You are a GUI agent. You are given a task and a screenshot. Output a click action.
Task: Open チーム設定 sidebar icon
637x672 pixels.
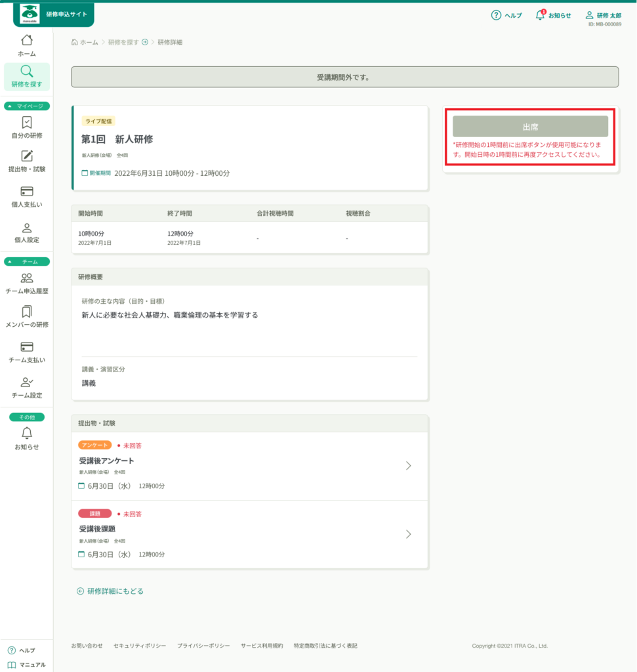pyautogui.click(x=27, y=382)
